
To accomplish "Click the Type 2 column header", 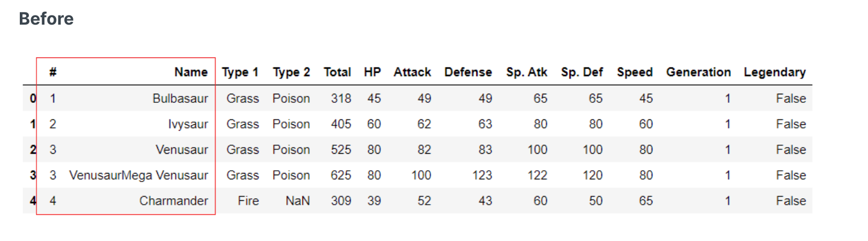I will (291, 72).
